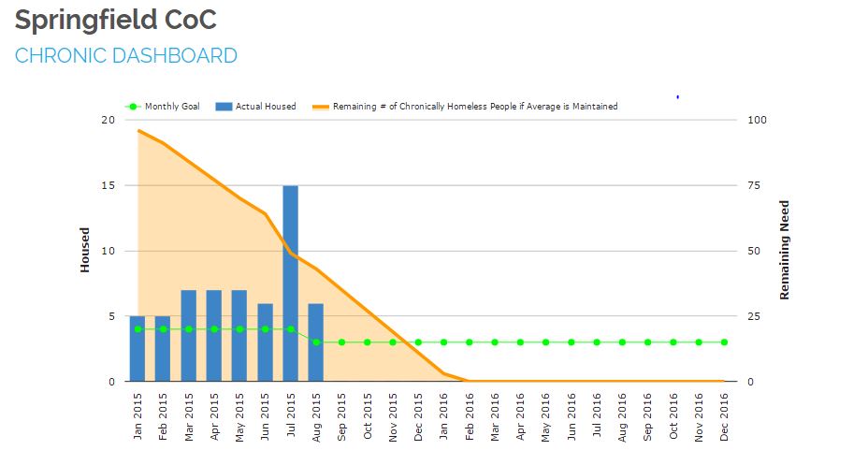The width and height of the screenshot is (868, 465).
Task: Click the Monthly Goal dot for Sep 2015
Action: 341,342
